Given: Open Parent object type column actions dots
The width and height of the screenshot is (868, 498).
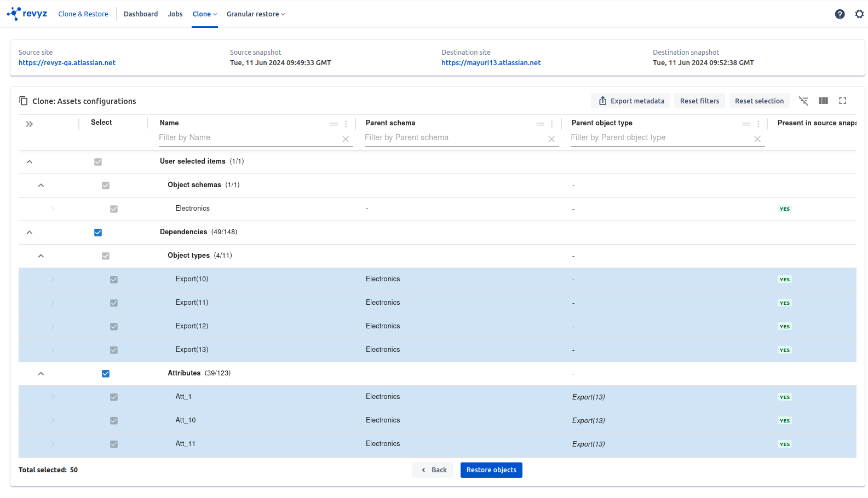Looking at the screenshot, I should point(758,124).
